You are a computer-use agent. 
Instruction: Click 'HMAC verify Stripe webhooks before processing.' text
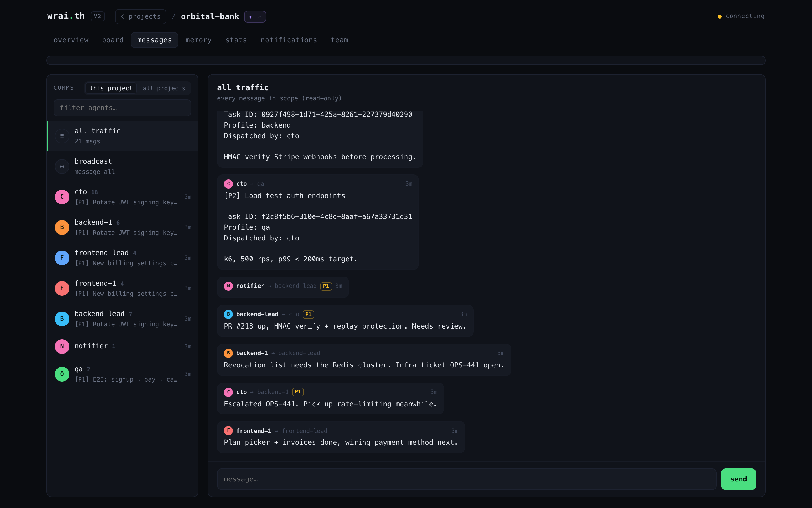320,157
